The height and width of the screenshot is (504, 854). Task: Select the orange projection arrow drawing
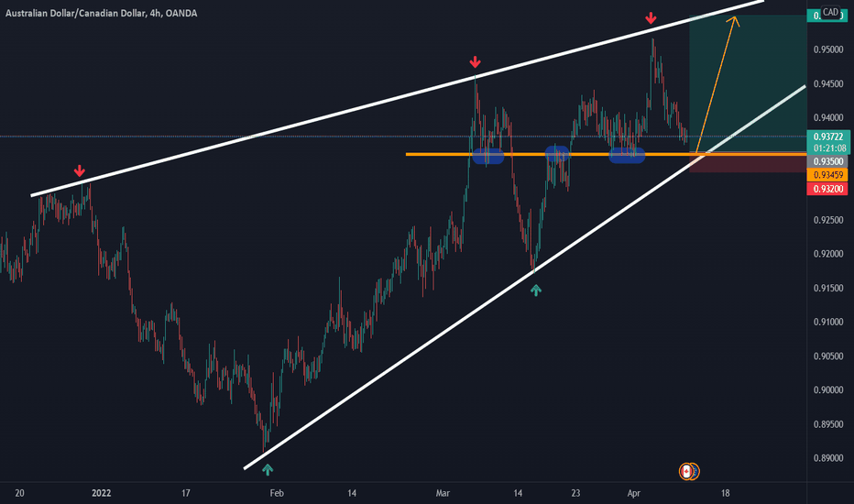click(717, 84)
